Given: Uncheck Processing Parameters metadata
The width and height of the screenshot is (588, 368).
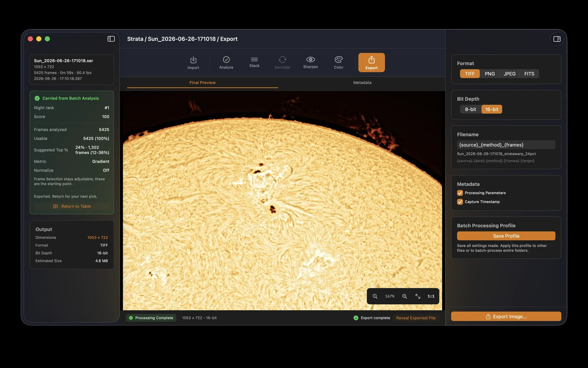Looking at the screenshot, I should [460, 193].
